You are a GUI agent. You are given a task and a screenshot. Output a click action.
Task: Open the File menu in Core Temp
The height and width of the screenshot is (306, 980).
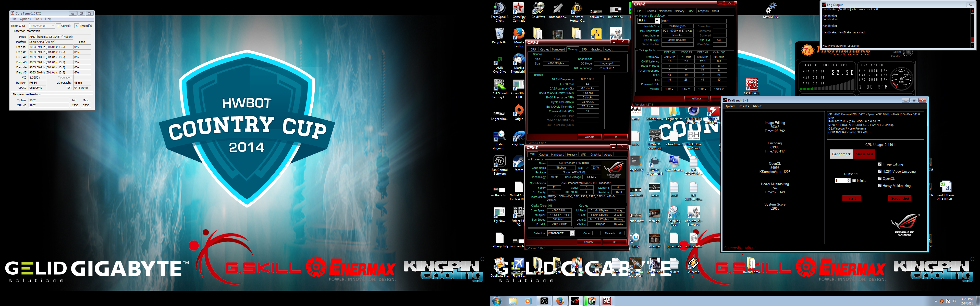tap(14, 19)
